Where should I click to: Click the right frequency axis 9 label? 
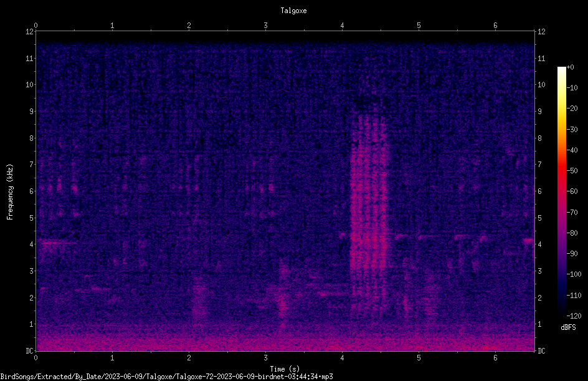[x=539, y=112]
